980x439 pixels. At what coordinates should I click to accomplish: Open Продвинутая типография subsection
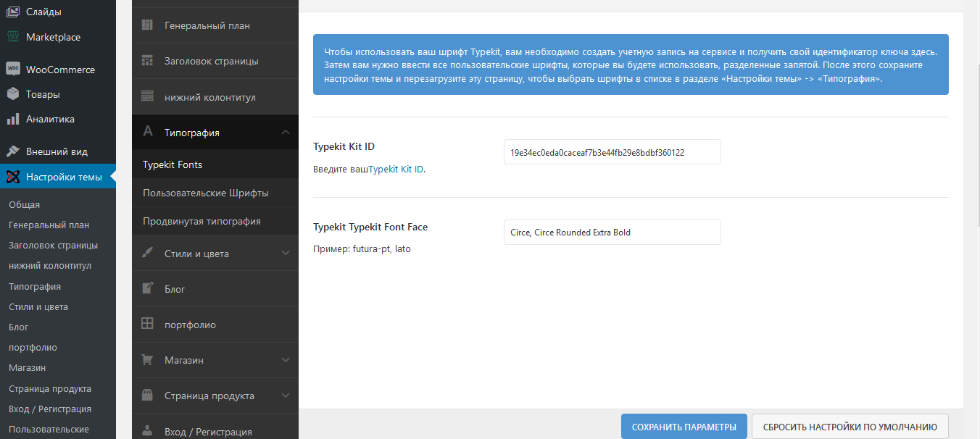tap(215, 221)
